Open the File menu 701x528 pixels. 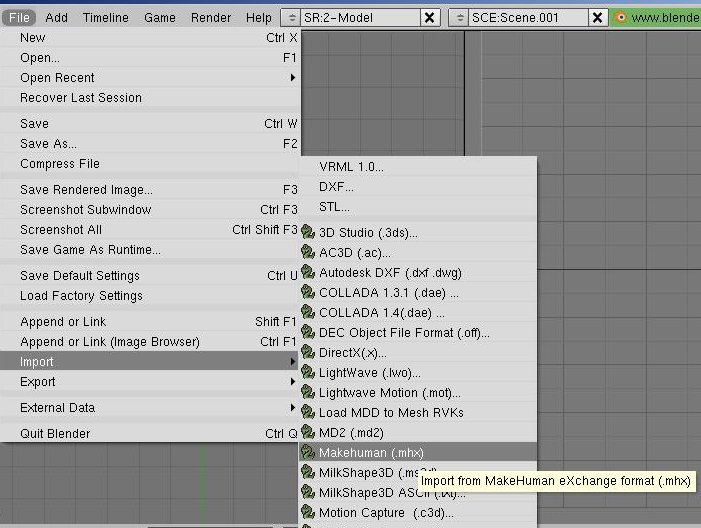pyautogui.click(x=19, y=17)
